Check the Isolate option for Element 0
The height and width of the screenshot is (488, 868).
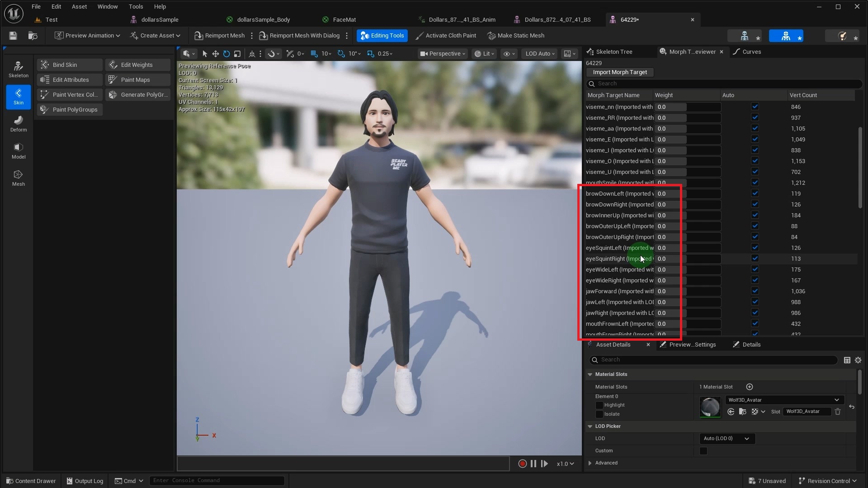pyautogui.click(x=600, y=414)
